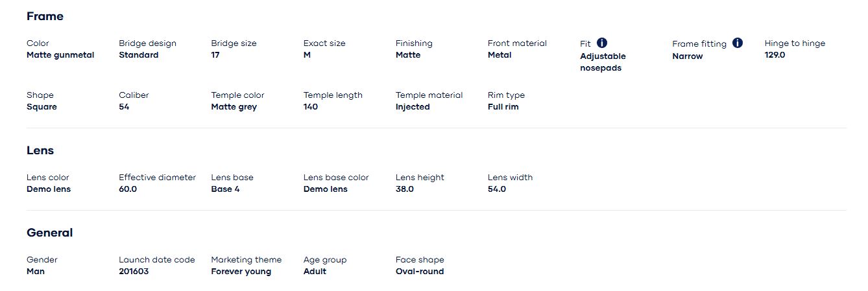The image size is (868, 291).
Task: Click the Hinge to hinge value 129.0
Action: pyautogui.click(x=775, y=55)
